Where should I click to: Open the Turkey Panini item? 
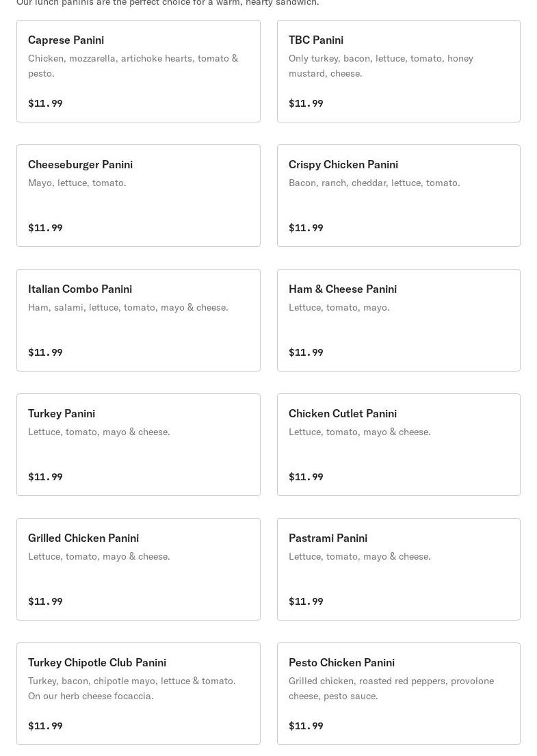point(138,445)
